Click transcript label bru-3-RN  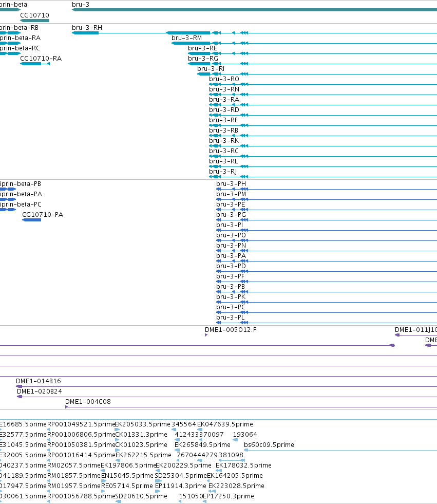pyautogui.click(x=224, y=89)
